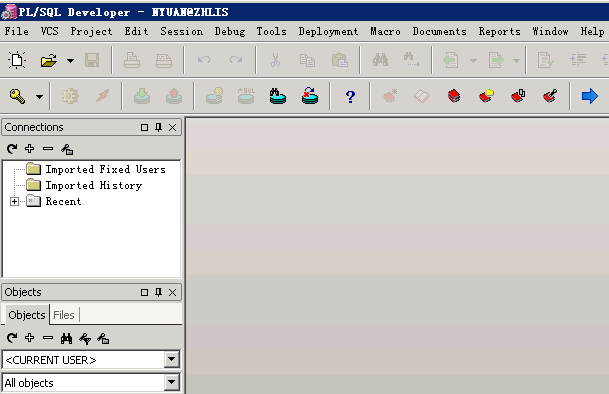Viewport: 609px width, 394px height.
Task: Open the Macro menu
Action: coord(385,31)
